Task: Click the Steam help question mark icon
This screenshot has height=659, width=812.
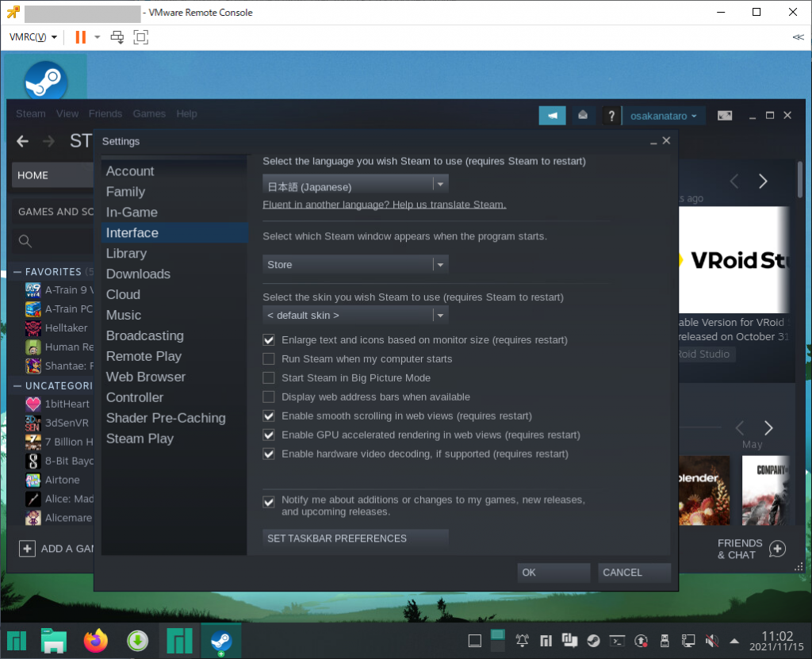Action: (x=611, y=116)
